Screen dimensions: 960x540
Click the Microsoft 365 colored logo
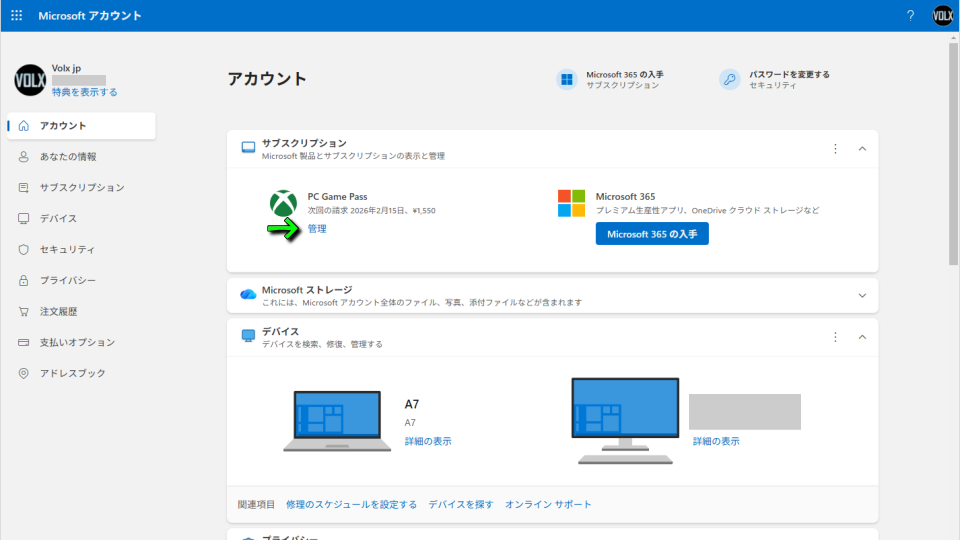(571, 203)
